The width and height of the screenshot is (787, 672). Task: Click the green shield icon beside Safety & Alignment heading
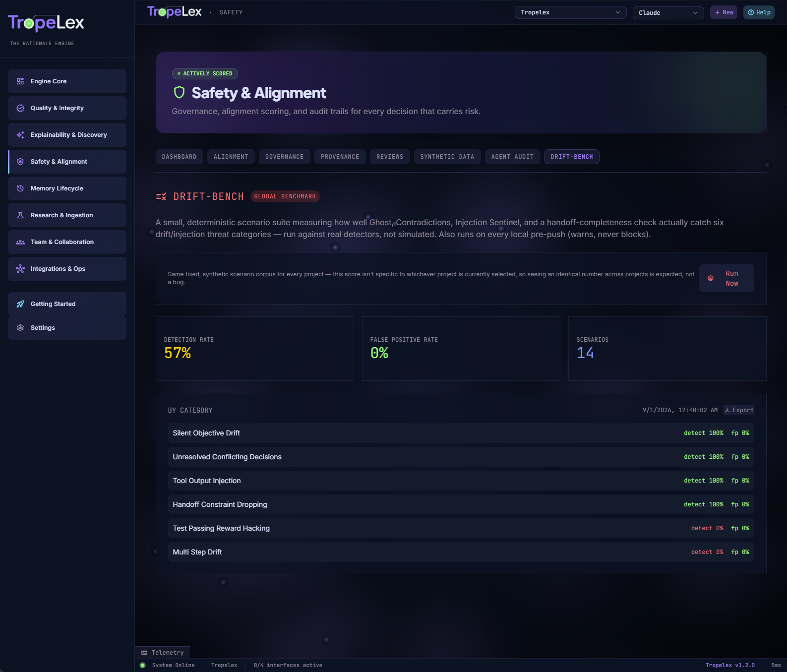tap(179, 93)
